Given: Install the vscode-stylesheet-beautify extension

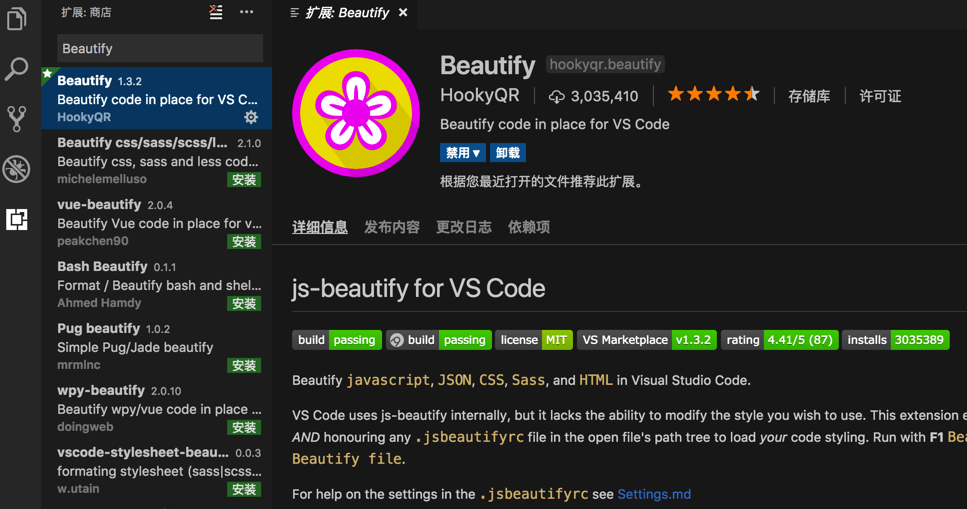Looking at the screenshot, I should 244,489.
